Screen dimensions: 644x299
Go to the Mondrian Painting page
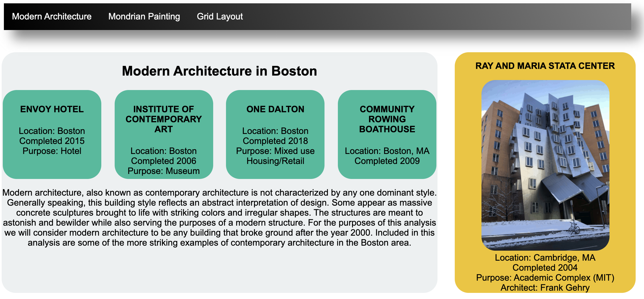(x=144, y=16)
